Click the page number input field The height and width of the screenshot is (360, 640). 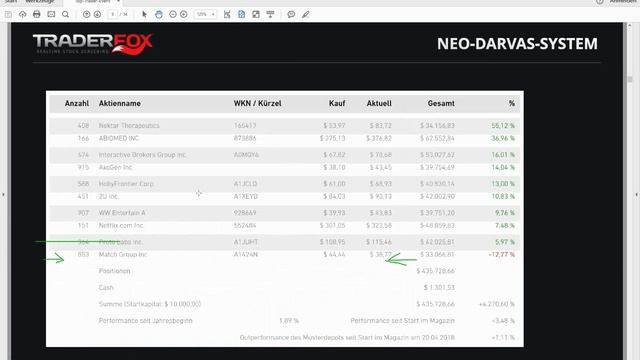[x=113, y=14]
